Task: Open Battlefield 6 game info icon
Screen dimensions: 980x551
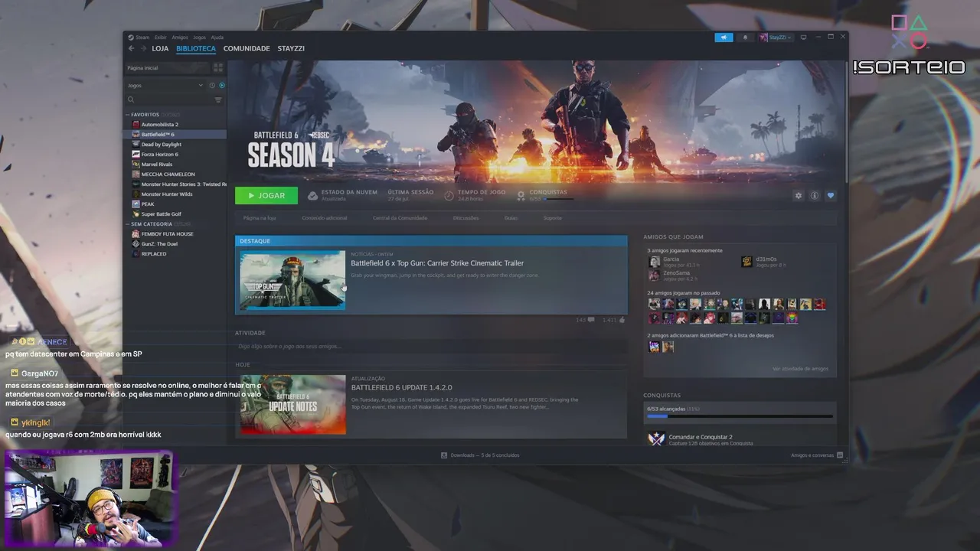Action: pos(815,195)
